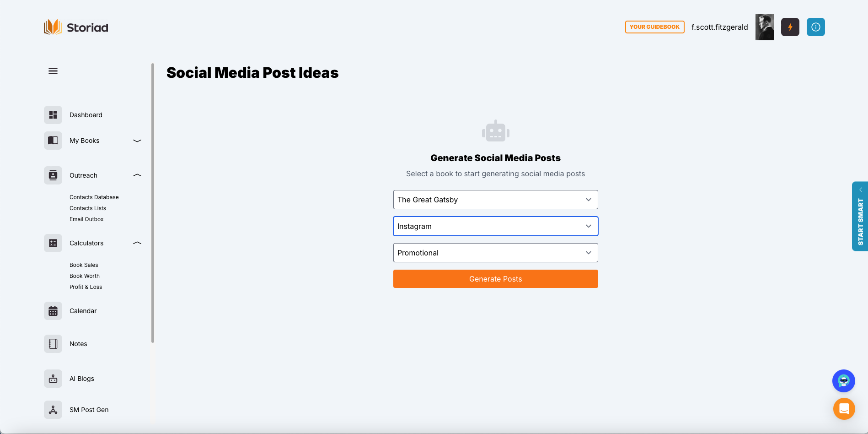Click the Storiad brand name text
Screen dimensions: 868x434
88,27
